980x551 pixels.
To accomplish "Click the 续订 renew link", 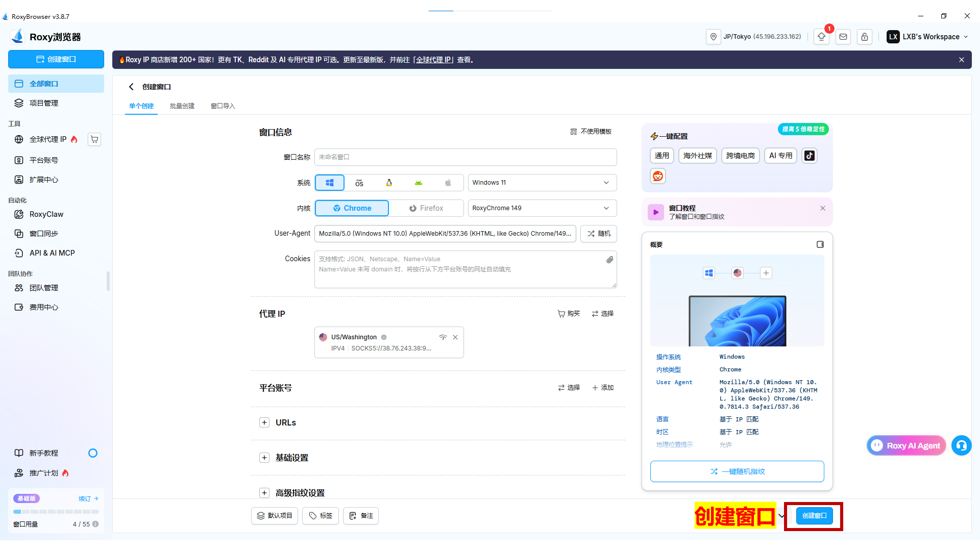I will (88, 498).
